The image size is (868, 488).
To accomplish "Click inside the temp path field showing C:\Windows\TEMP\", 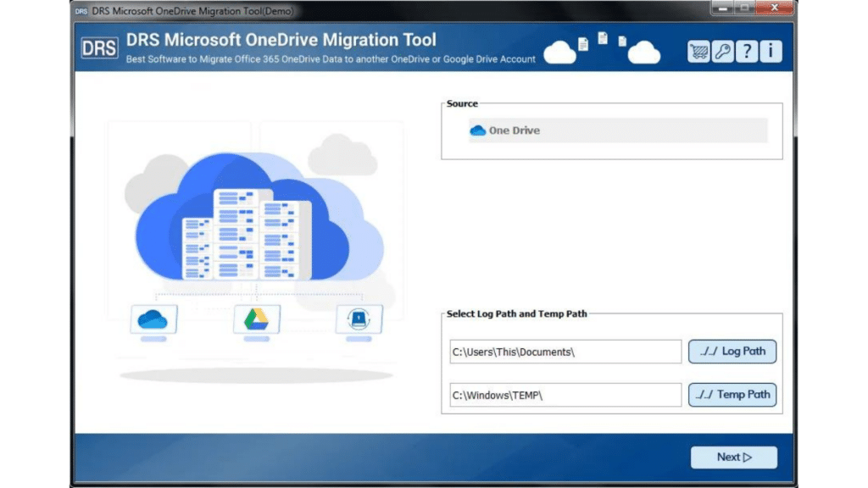I will (564, 394).
